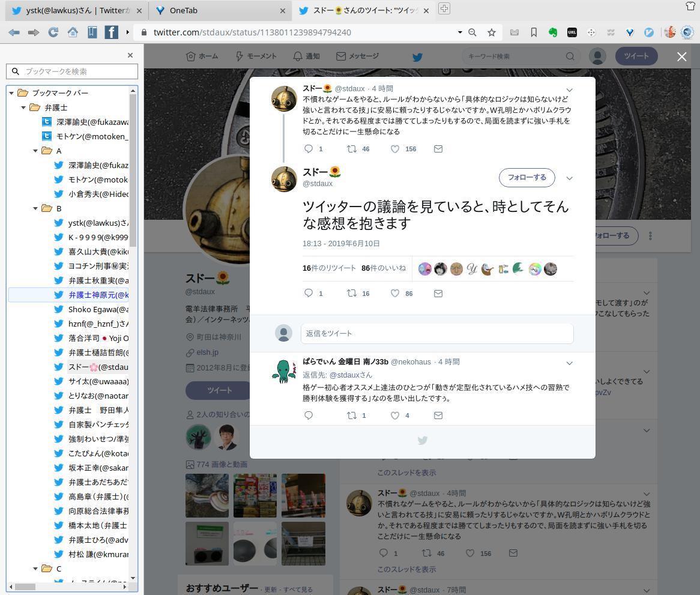
Task: View the 16件のリツイート list
Action: click(329, 268)
